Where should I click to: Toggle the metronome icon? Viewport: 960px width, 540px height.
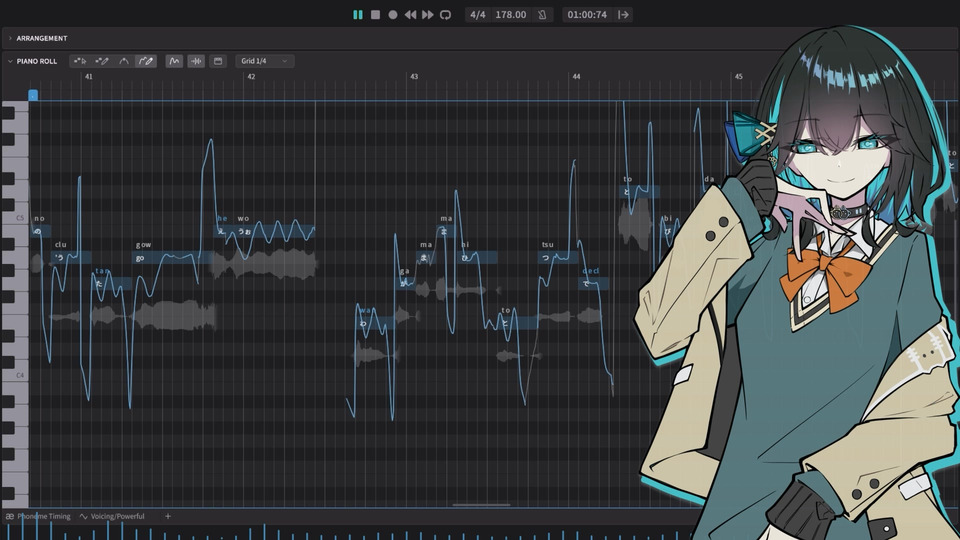pyautogui.click(x=542, y=15)
